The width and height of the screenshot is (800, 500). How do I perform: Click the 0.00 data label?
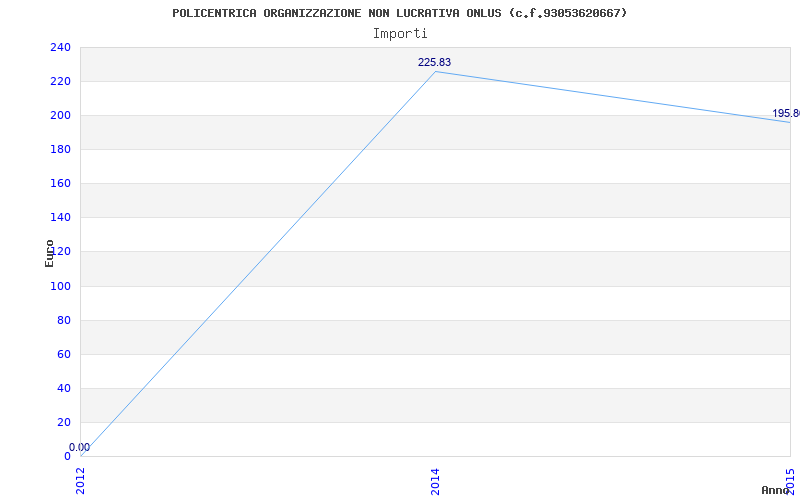pos(80,447)
